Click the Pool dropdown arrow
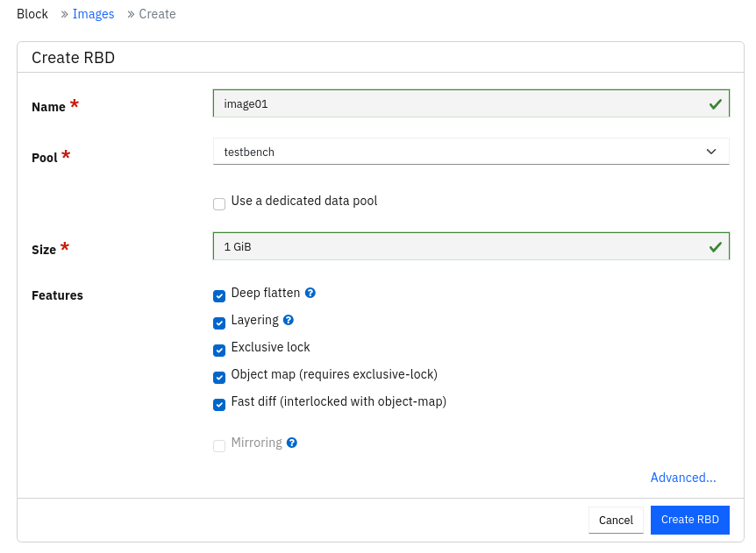This screenshot has height=553, width=756. [x=711, y=152]
